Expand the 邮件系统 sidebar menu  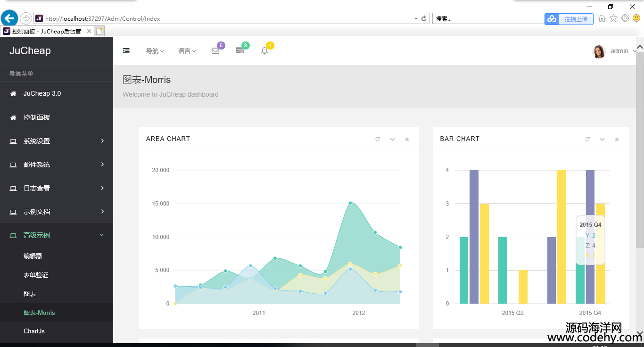point(57,165)
